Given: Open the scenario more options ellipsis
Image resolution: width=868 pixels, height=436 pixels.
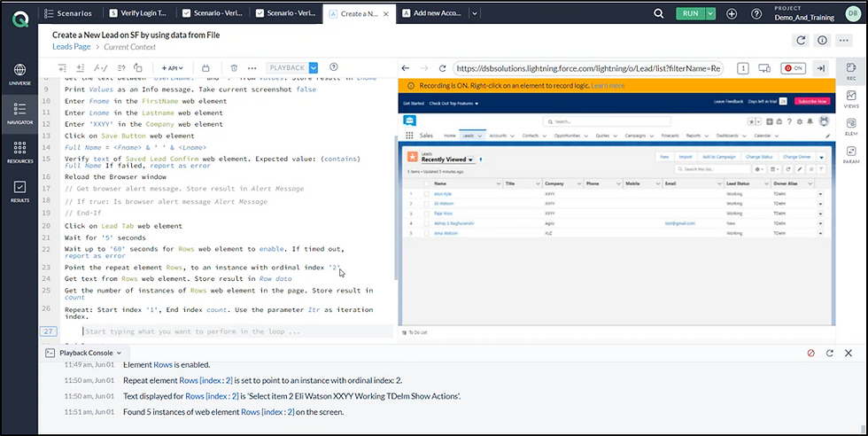Looking at the screenshot, I should (843, 40).
